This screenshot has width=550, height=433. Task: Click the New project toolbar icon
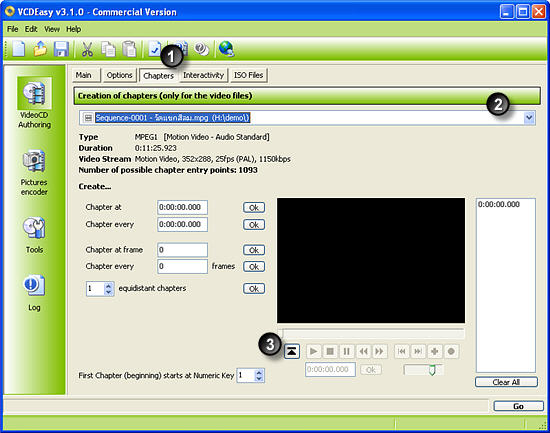point(19,48)
